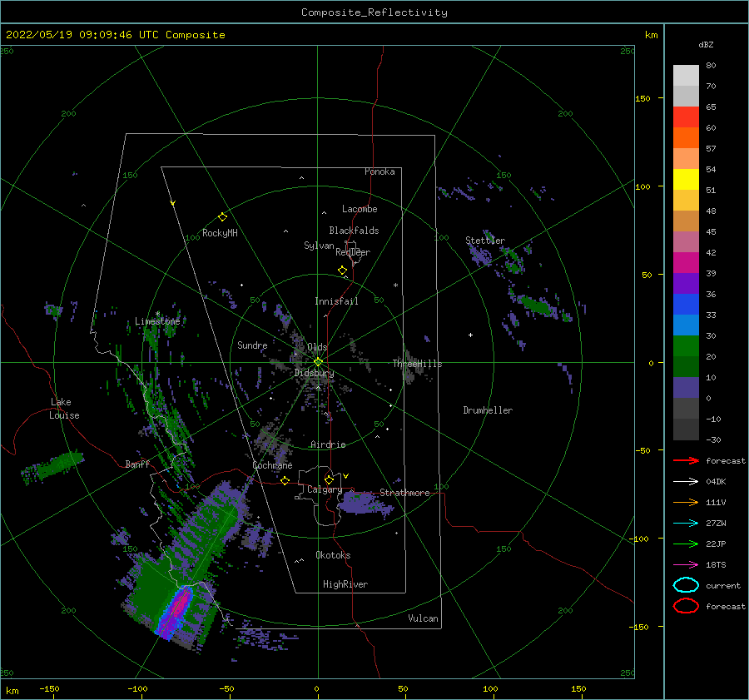
Task: Select the 20 dBZ green swatch
Action: point(686,366)
